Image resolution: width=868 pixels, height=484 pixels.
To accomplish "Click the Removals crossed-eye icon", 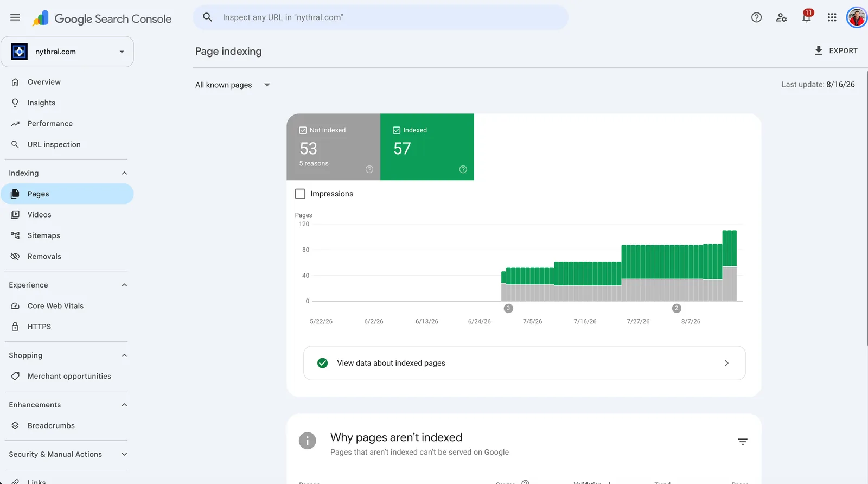I will pyautogui.click(x=15, y=256).
